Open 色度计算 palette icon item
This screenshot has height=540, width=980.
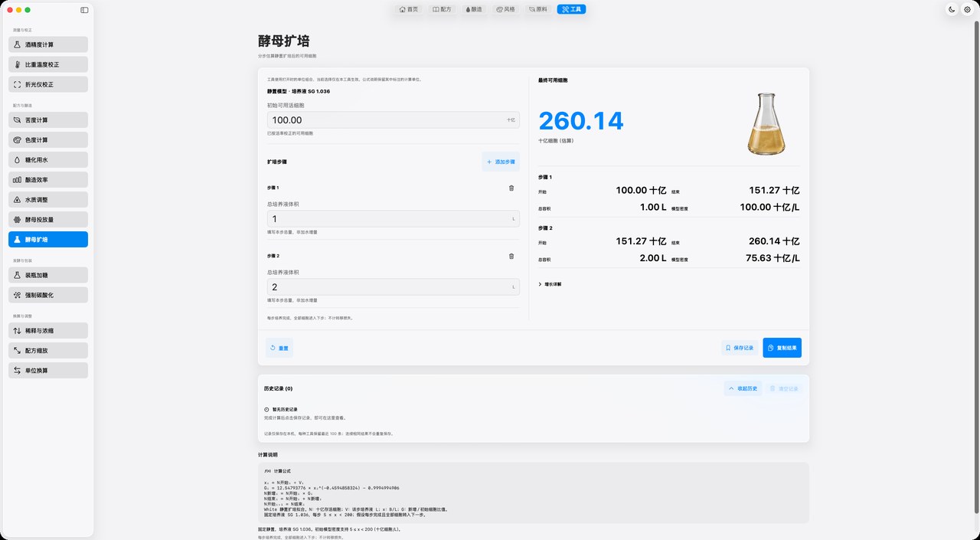pos(48,140)
